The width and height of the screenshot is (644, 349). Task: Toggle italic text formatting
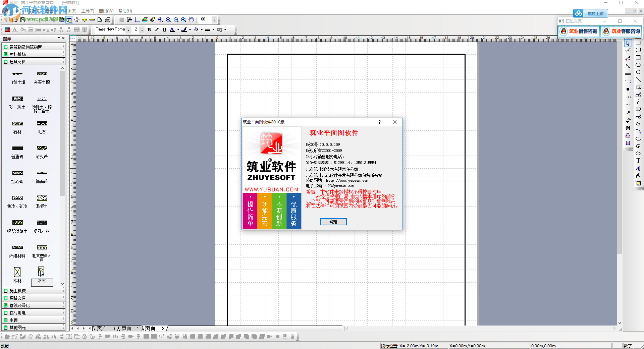[157, 30]
